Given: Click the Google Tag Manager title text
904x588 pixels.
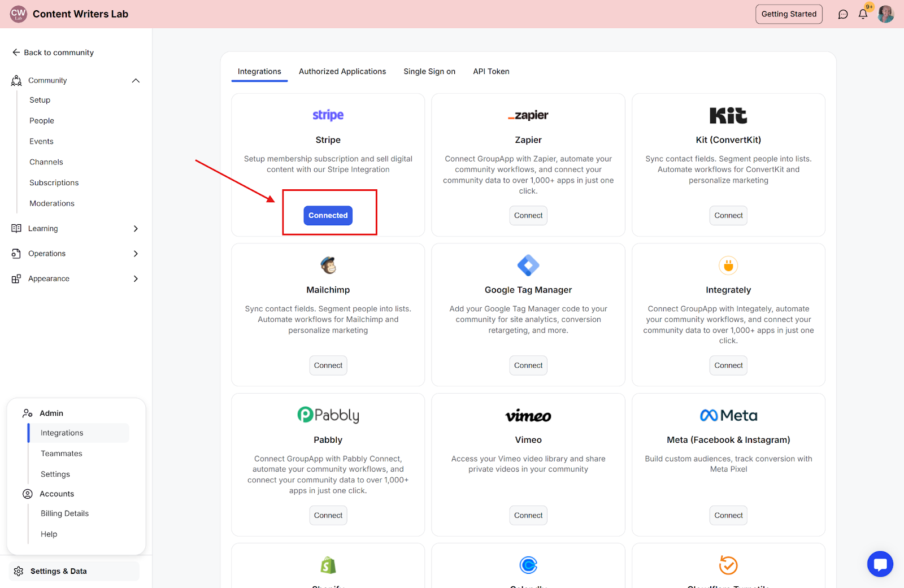Looking at the screenshot, I should pos(528,290).
